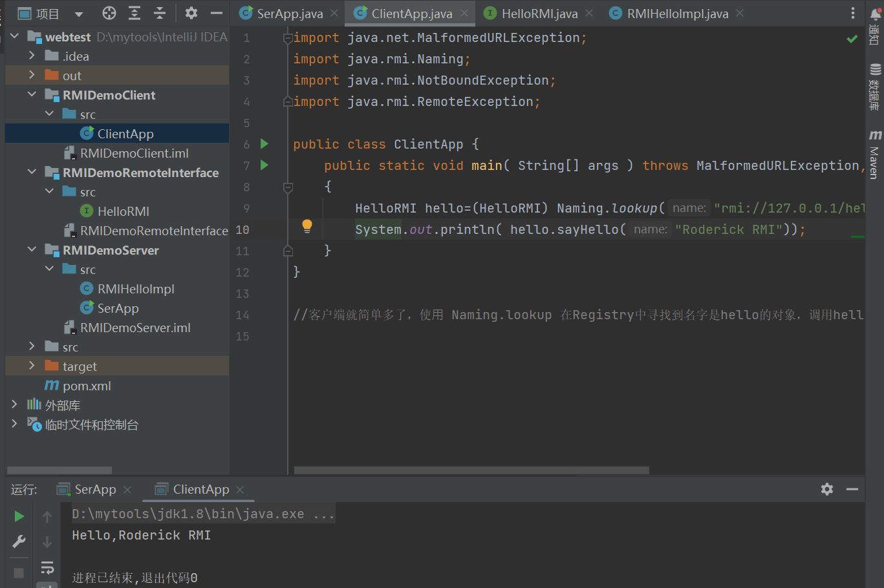The height and width of the screenshot is (588, 884).
Task: Click the project tool window icon
Action: pyautogui.click(x=25, y=14)
